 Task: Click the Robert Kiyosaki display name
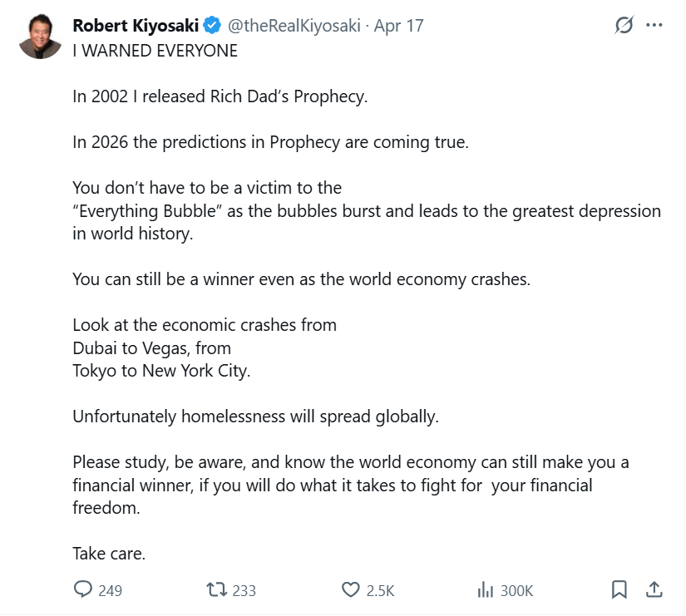point(136,26)
